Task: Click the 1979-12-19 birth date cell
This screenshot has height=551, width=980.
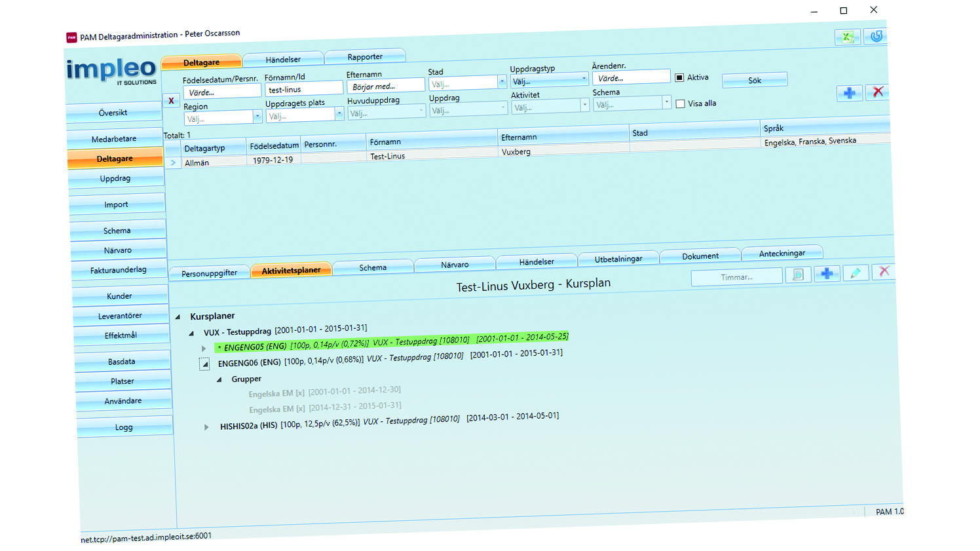Action: point(274,160)
